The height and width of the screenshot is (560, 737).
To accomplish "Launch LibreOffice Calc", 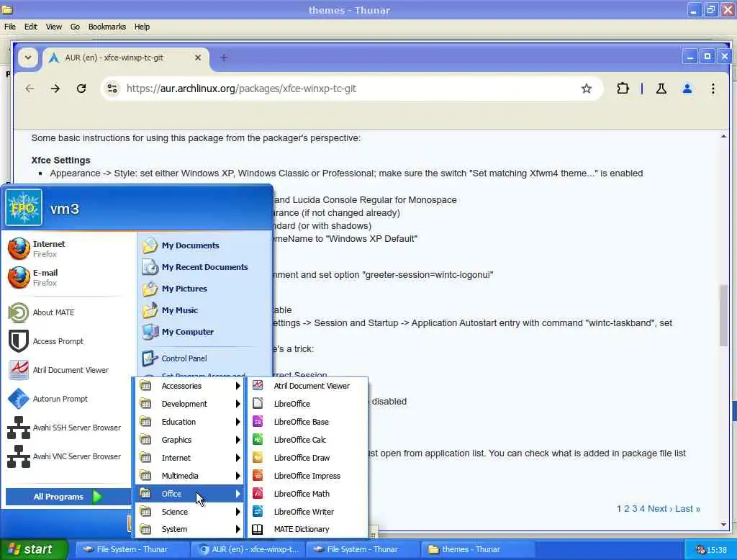I will tap(307, 440).
